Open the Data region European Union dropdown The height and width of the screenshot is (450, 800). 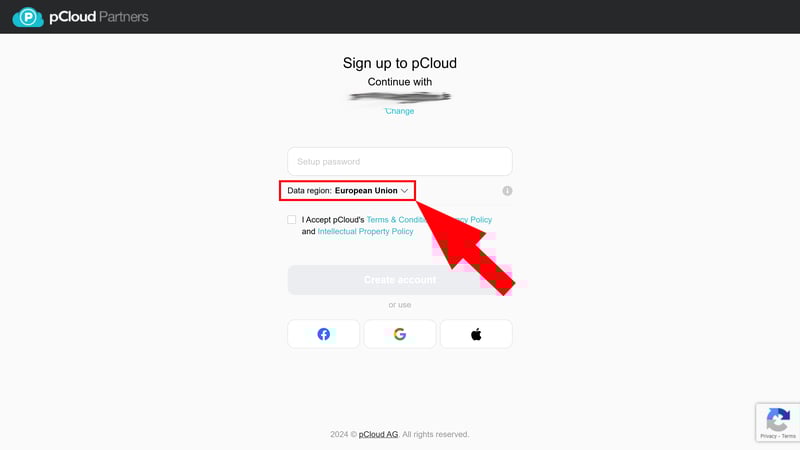point(347,190)
